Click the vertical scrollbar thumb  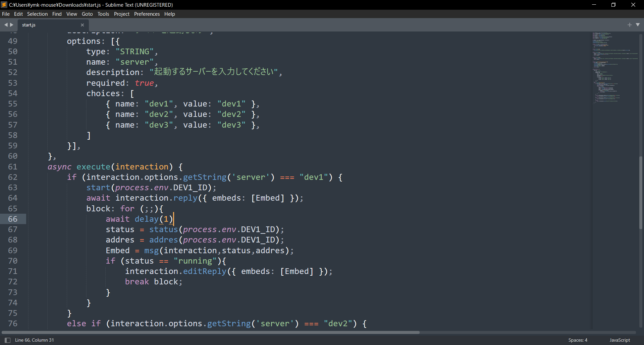(x=641, y=193)
